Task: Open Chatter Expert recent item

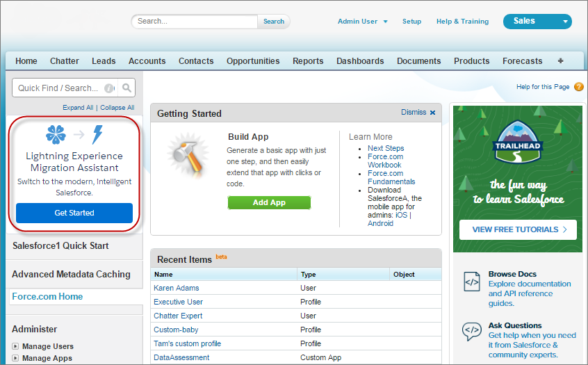Action: pos(178,316)
